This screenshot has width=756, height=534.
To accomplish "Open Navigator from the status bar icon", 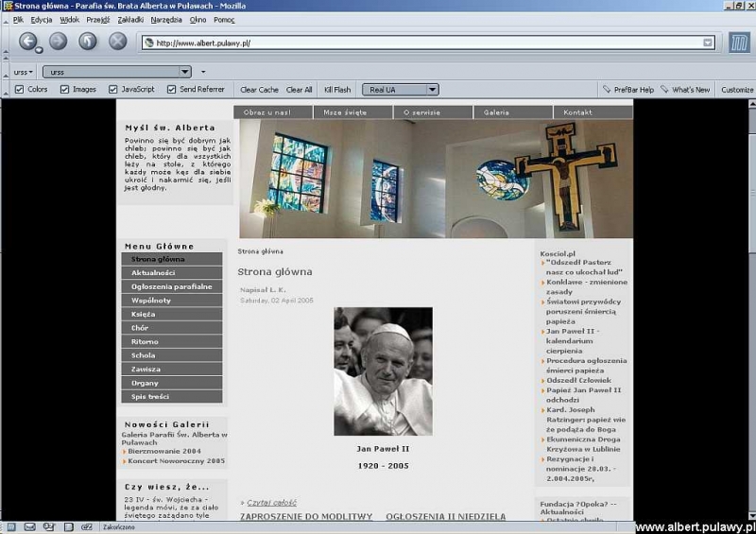I will point(11,527).
